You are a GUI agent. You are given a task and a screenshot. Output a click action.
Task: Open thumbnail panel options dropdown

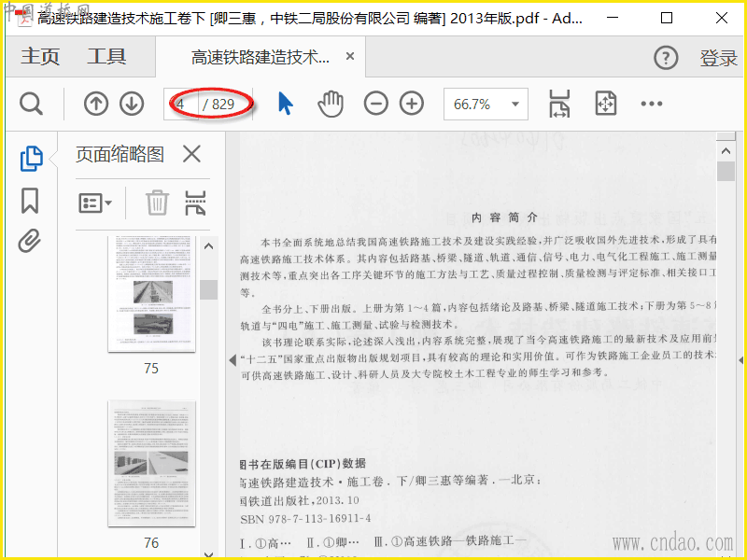(x=95, y=203)
